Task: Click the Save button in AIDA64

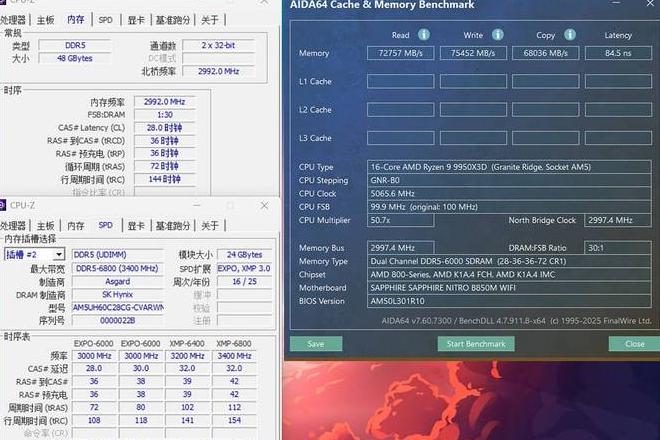Action: (x=316, y=344)
